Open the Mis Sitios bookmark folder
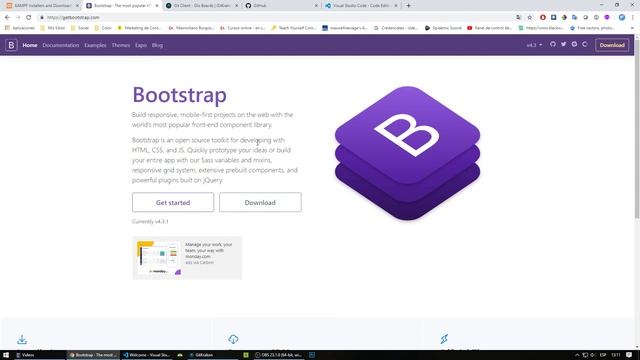The height and width of the screenshot is (360, 640). (x=53, y=28)
